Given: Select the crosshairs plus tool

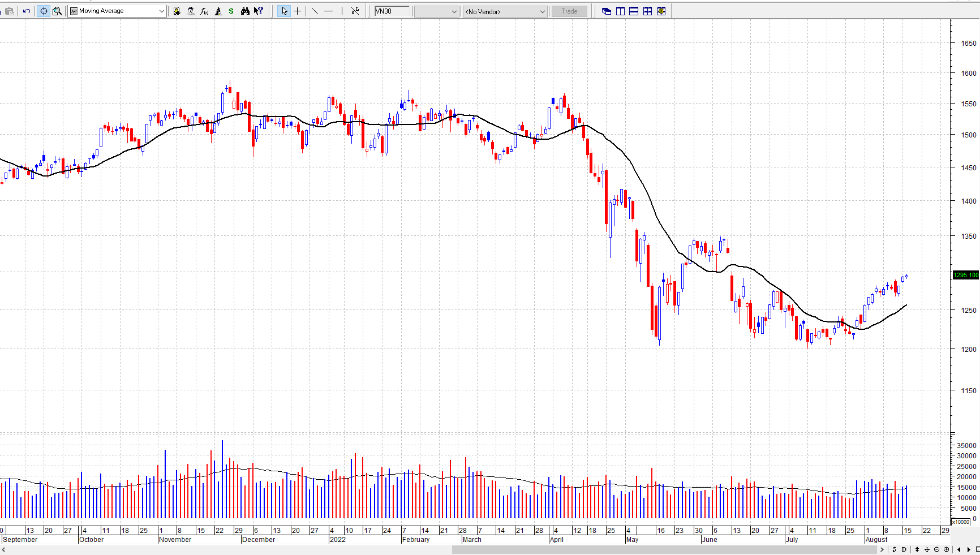Looking at the screenshot, I should point(298,11).
